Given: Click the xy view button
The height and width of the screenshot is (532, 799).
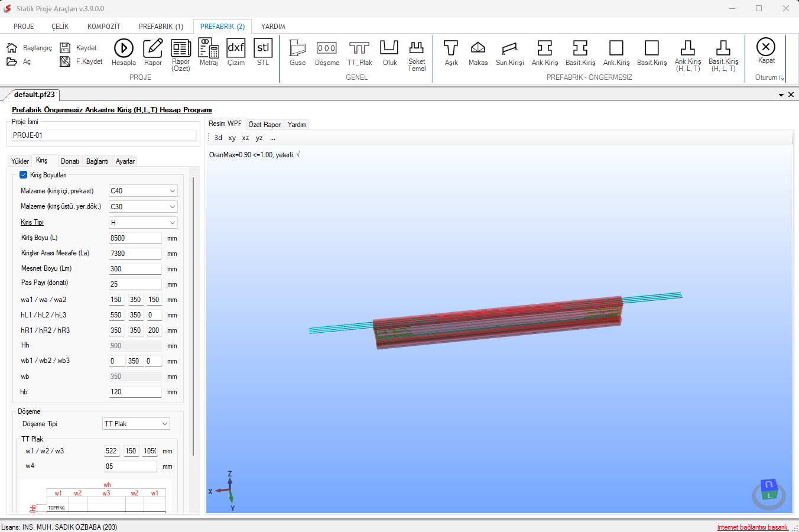Looking at the screenshot, I should (232, 138).
